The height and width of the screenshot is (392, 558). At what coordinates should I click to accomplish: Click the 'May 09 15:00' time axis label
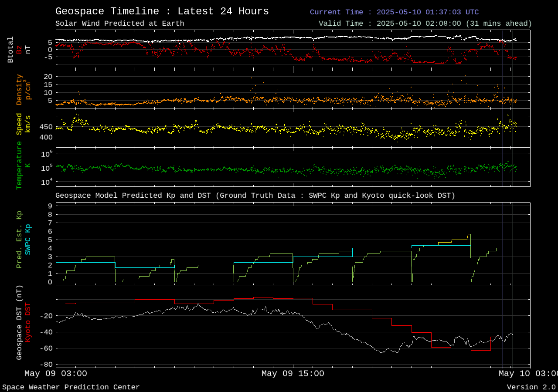pos(293,373)
